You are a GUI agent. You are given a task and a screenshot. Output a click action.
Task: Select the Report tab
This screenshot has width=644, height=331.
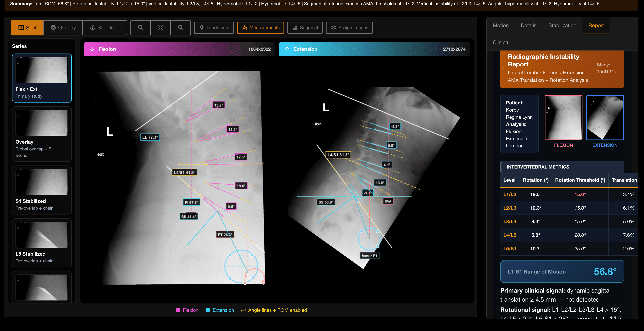(596, 25)
